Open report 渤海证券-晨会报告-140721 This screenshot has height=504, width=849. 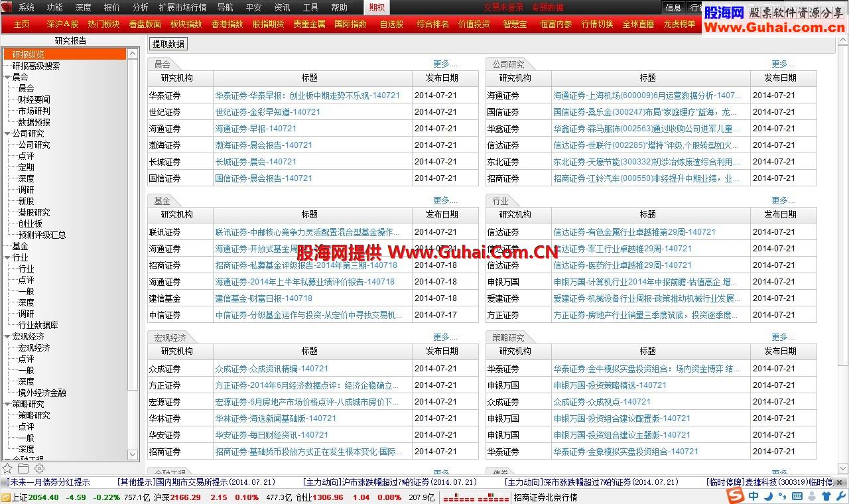(263, 145)
